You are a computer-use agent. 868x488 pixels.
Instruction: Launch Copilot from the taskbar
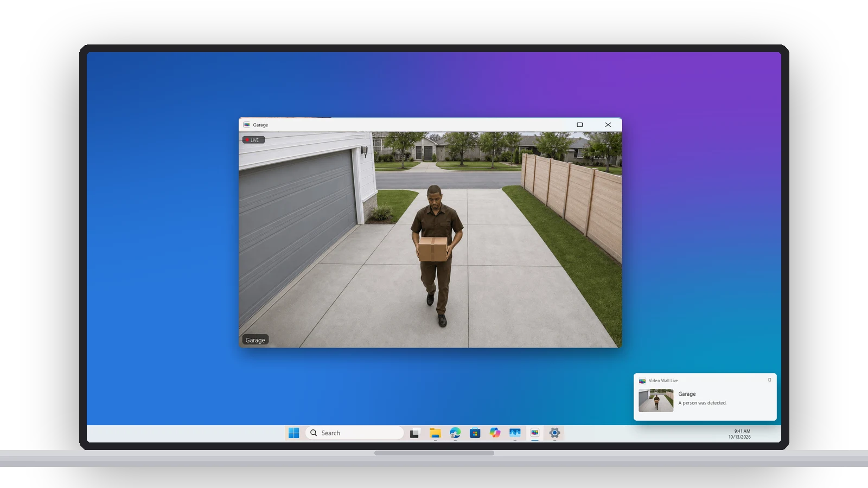[495, 433]
